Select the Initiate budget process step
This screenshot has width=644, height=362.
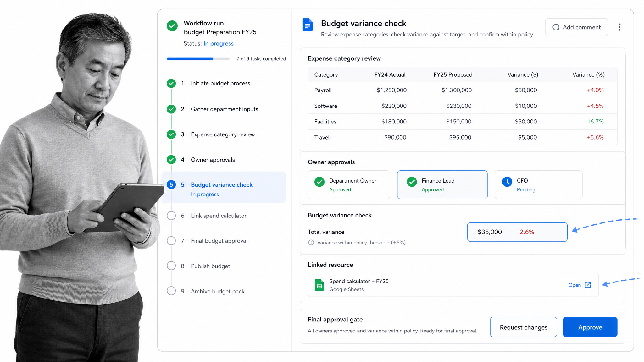coord(220,83)
